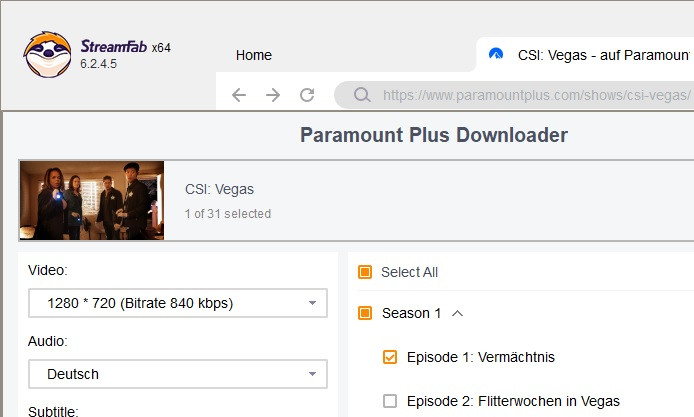
Task: Click the Paramount Plus tab favicon
Action: tap(496, 54)
